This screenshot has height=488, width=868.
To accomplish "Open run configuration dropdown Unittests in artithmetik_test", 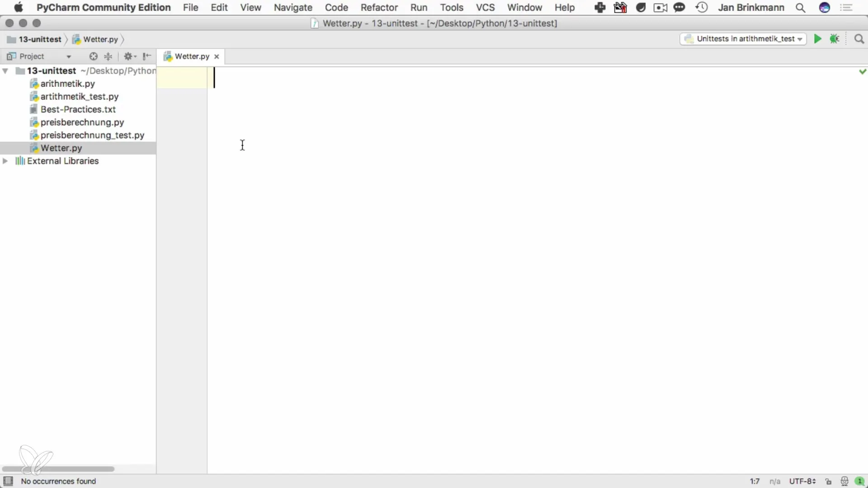I will pyautogui.click(x=743, y=39).
